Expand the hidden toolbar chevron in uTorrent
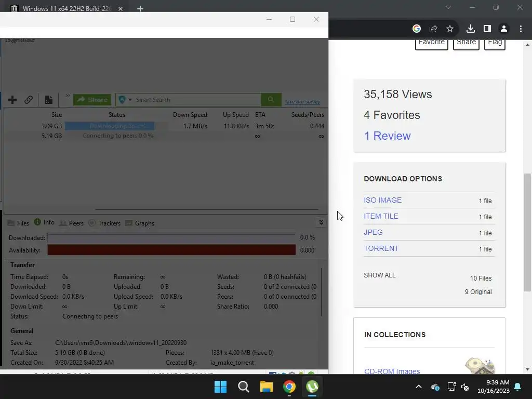 [x=68, y=96]
